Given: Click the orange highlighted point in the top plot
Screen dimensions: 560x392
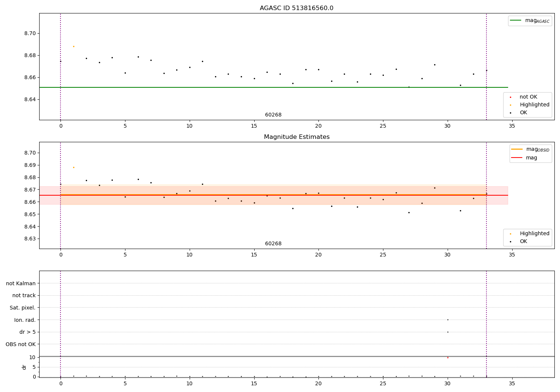Looking at the screenshot, I should (x=74, y=46).
